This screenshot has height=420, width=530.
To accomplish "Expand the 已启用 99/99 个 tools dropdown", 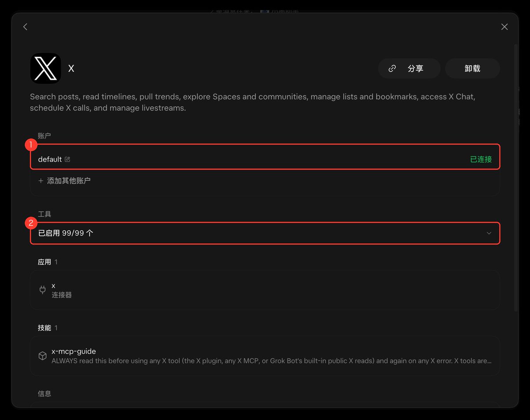I will [265, 233].
